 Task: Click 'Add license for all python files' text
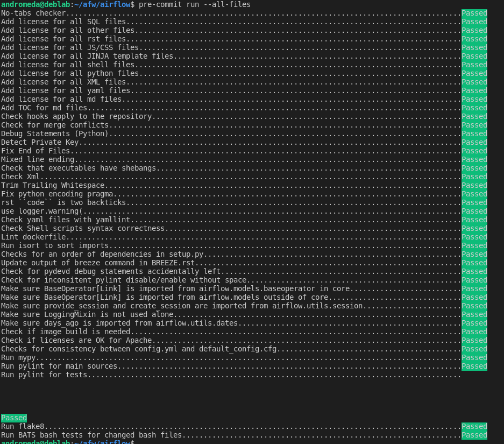[70, 74]
